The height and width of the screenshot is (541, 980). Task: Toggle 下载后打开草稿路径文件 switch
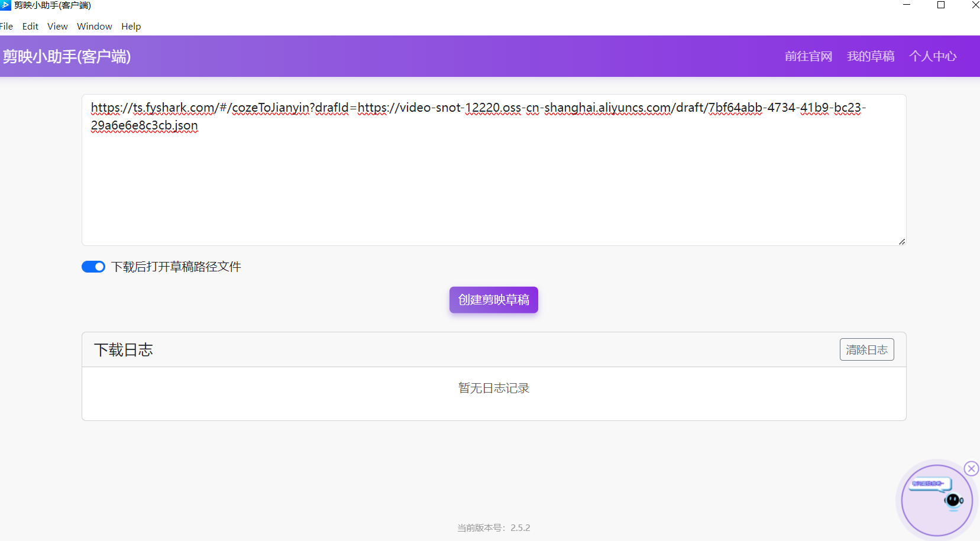click(93, 267)
